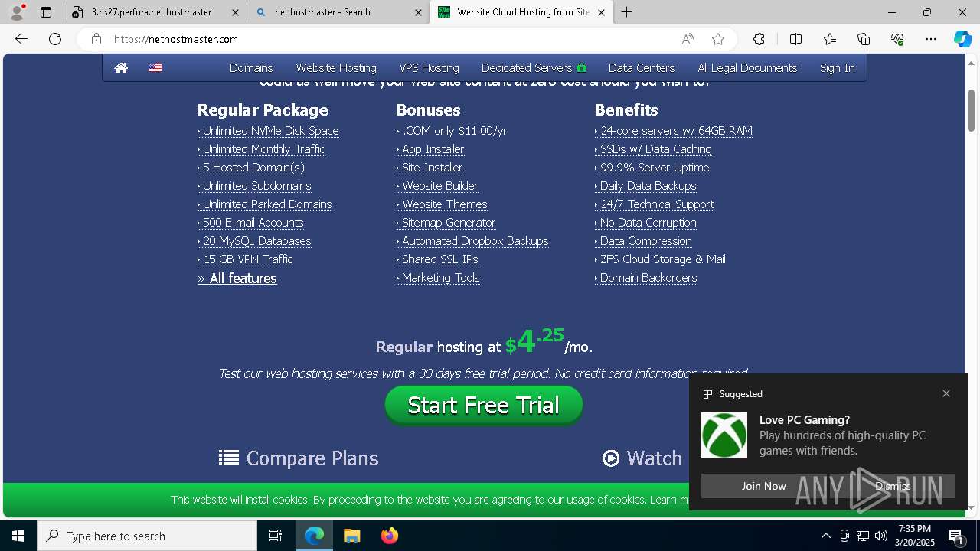This screenshot has height=551, width=980.
Task: Show hidden system tray icons
Action: click(825, 536)
